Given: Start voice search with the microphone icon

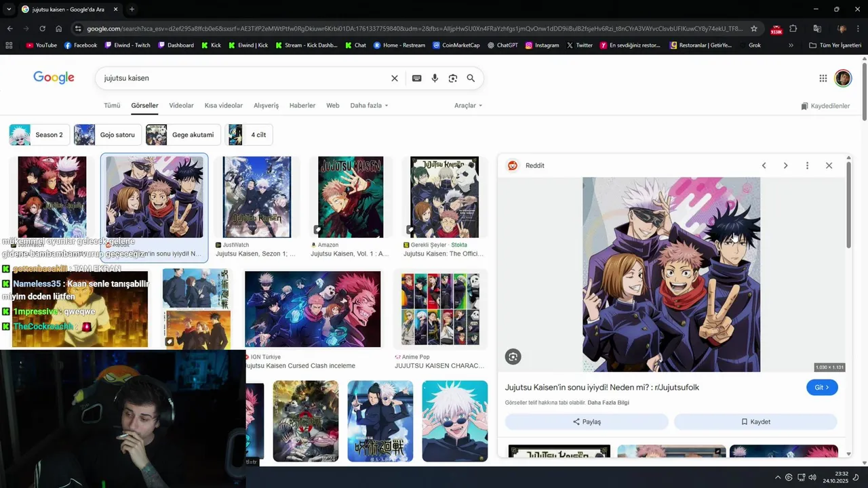Looking at the screenshot, I should [x=435, y=79].
